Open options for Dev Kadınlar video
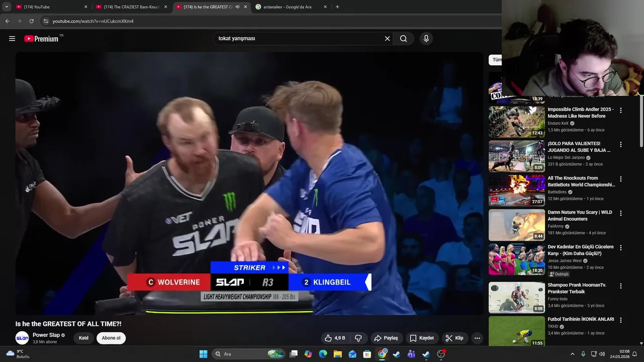The image size is (644, 362). click(x=621, y=248)
